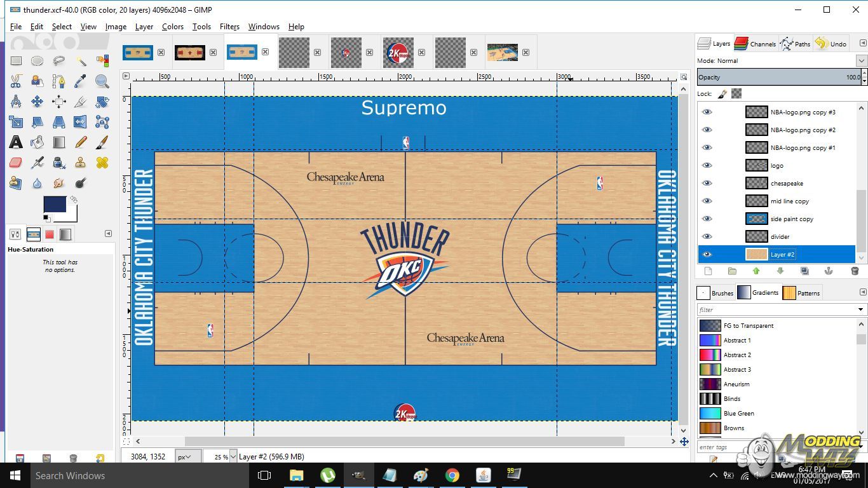Select the Zoom magnifier tool
Screen dimensions: 868x488
pyautogui.click(x=102, y=81)
